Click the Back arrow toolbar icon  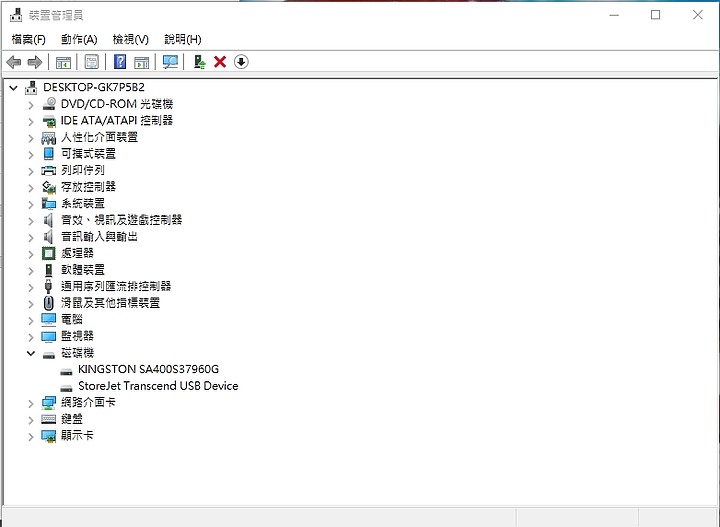point(14,62)
